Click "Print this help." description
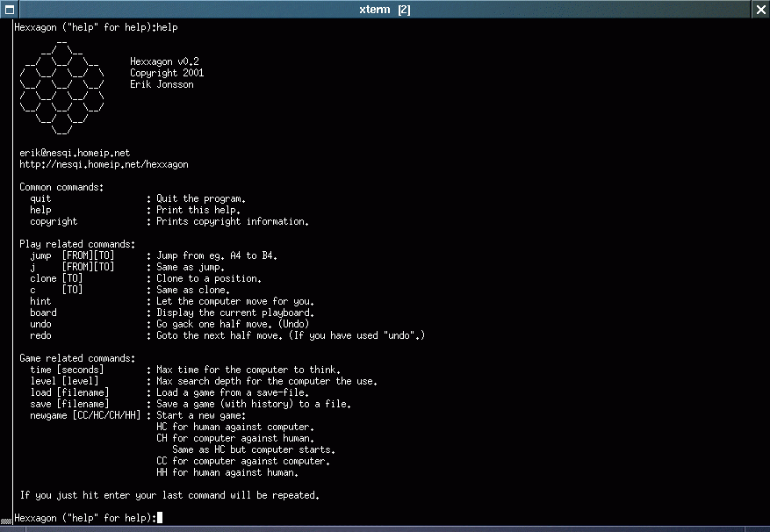The image size is (770, 532). [198, 210]
